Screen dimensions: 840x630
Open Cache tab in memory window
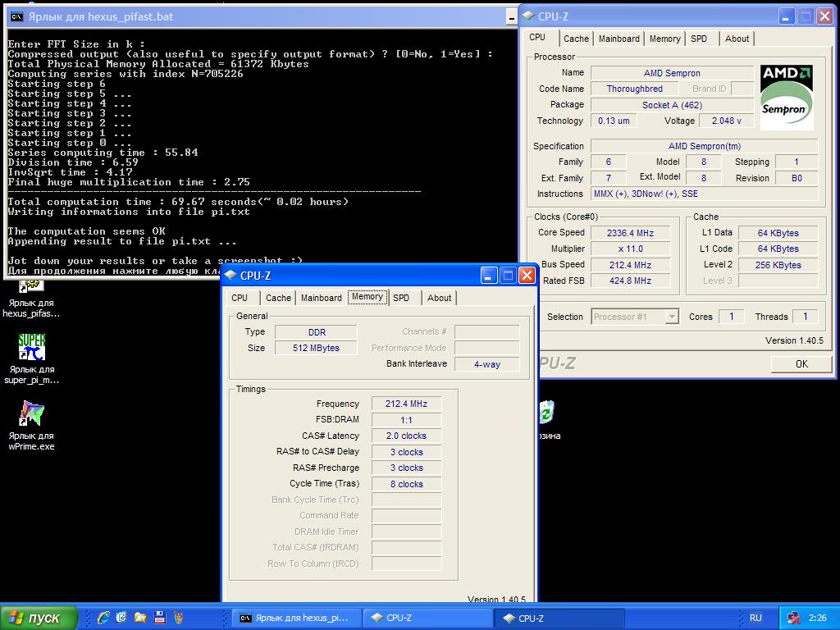point(278,298)
